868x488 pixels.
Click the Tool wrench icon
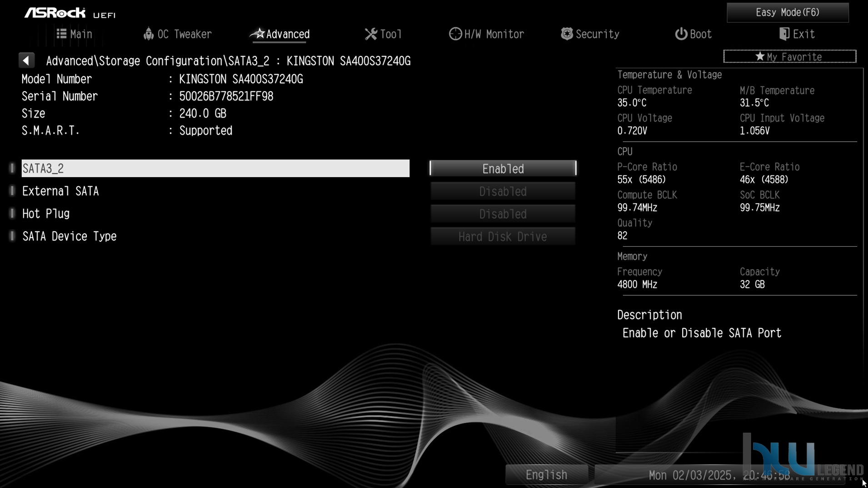coord(371,34)
